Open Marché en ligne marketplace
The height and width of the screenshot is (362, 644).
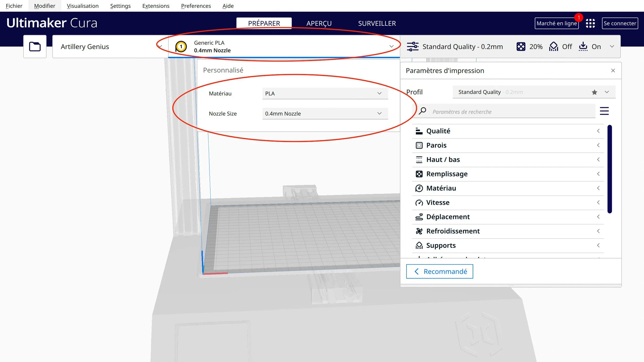(x=557, y=23)
